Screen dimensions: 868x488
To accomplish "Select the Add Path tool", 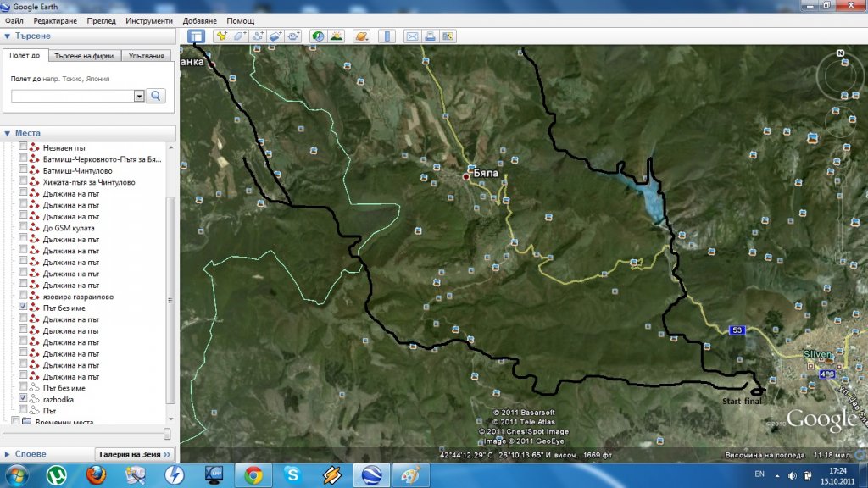I will click(x=257, y=36).
